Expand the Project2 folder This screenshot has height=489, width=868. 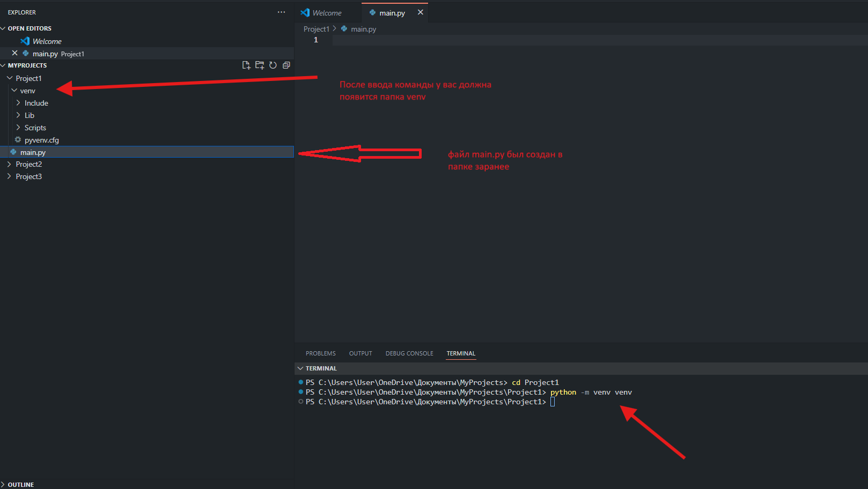(x=28, y=164)
